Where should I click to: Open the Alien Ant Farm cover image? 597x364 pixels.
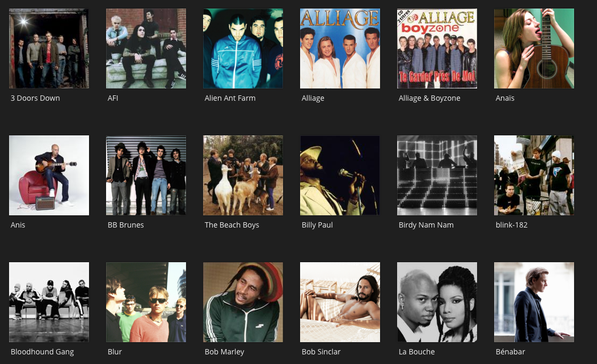click(243, 48)
